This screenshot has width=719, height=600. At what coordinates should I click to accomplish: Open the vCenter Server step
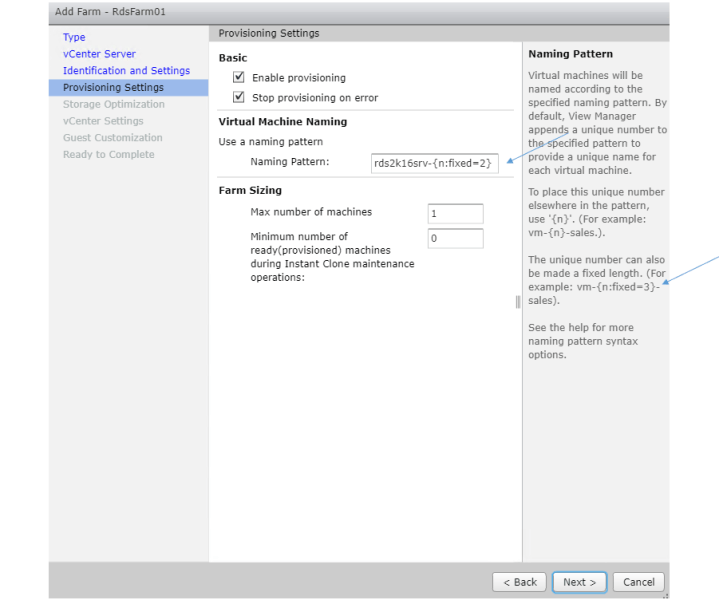(99, 54)
